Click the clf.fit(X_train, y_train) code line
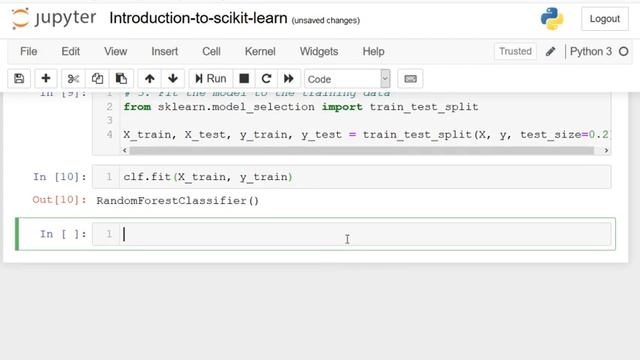The width and height of the screenshot is (640, 360). (x=208, y=177)
